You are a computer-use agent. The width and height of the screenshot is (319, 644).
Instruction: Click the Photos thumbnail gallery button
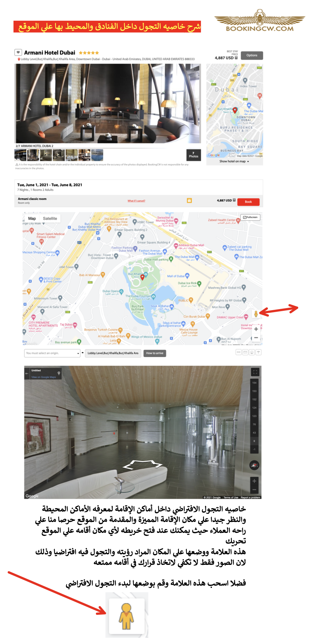[x=193, y=155]
